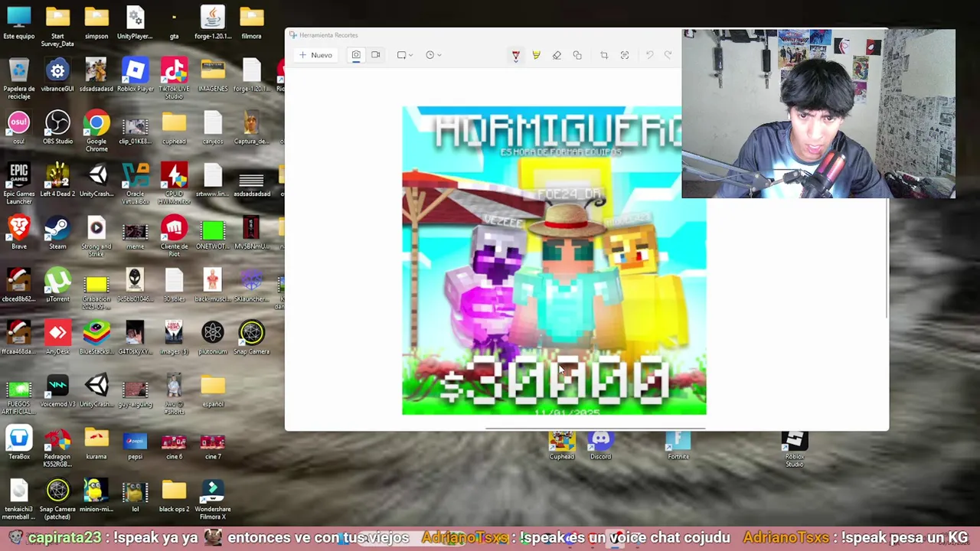980x551 pixels.
Task: Launch CPUID HWMonitor
Action: 174,183
